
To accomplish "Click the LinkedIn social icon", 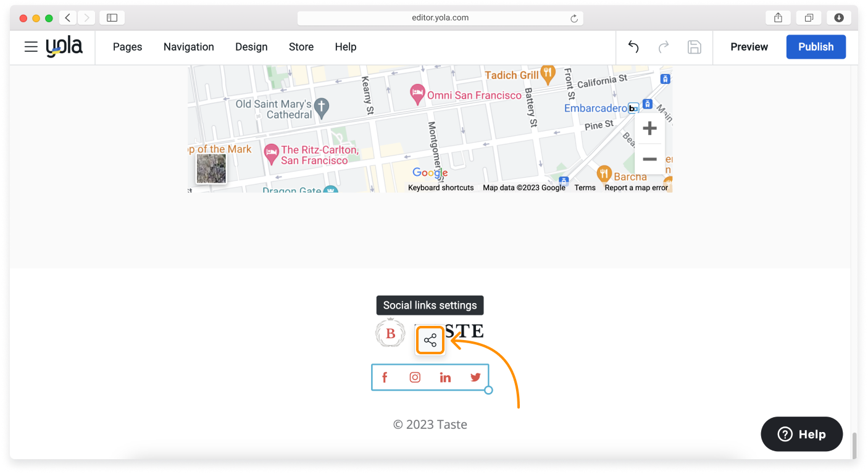I will [x=445, y=378].
